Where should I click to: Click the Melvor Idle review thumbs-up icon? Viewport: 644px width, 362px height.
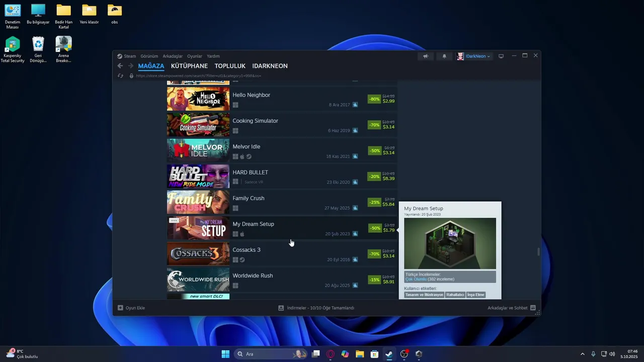(355, 156)
